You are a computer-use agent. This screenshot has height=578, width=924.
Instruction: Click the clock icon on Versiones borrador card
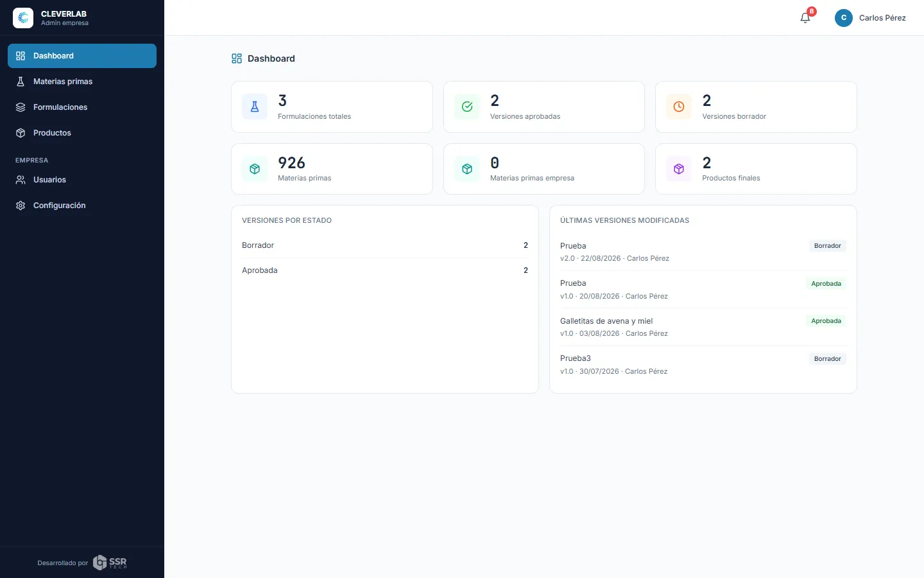coord(679,107)
